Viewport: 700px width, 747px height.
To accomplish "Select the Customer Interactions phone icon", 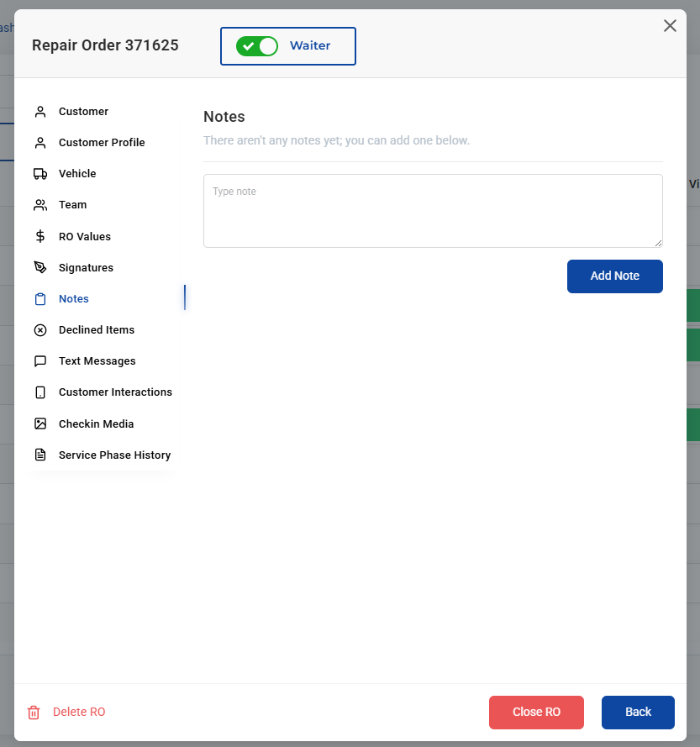I will pyautogui.click(x=39, y=392).
